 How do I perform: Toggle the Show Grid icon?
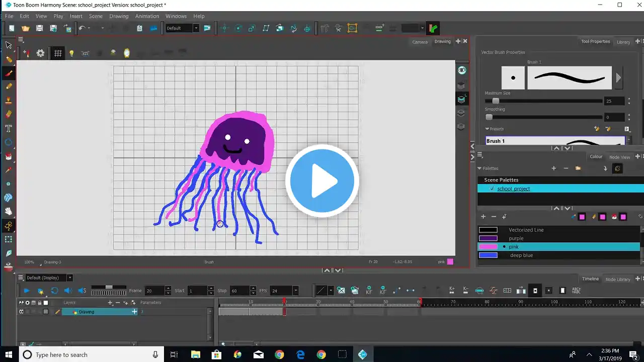(x=58, y=53)
